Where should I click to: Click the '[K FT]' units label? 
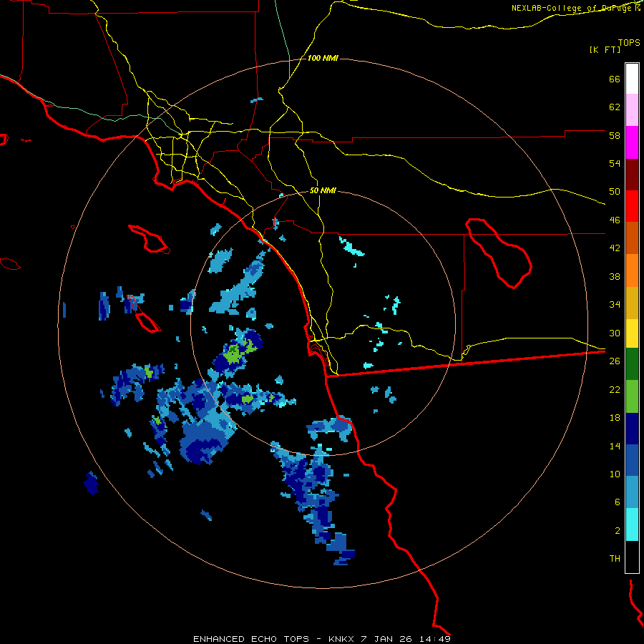pyautogui.click(x=605, y=49)
